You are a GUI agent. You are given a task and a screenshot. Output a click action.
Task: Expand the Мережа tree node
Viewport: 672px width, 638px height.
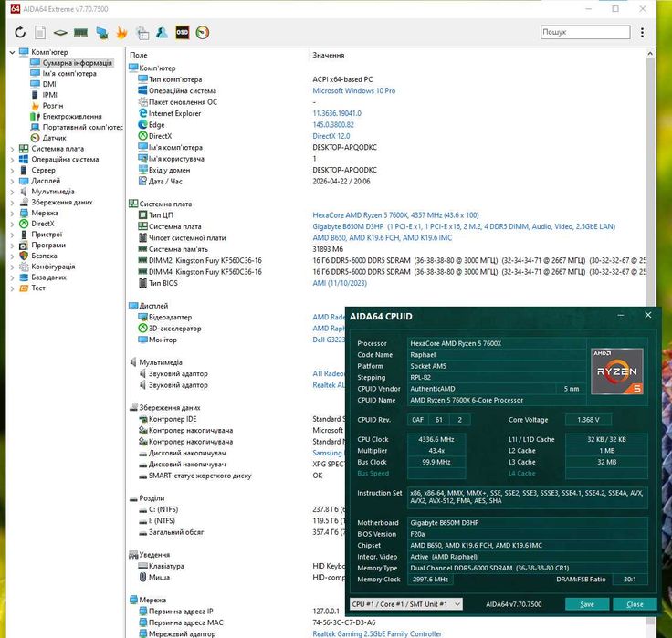(x=12, y=214)
